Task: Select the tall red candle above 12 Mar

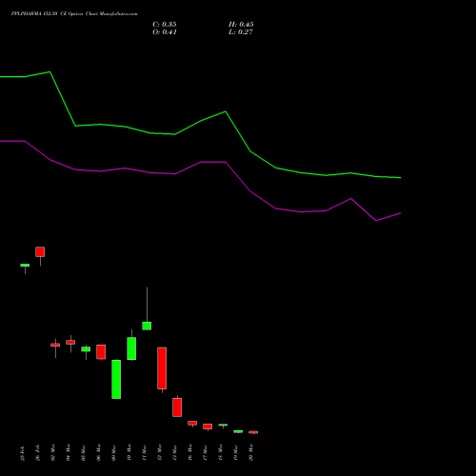Action: pyautogui.click(x=162, y=368)
